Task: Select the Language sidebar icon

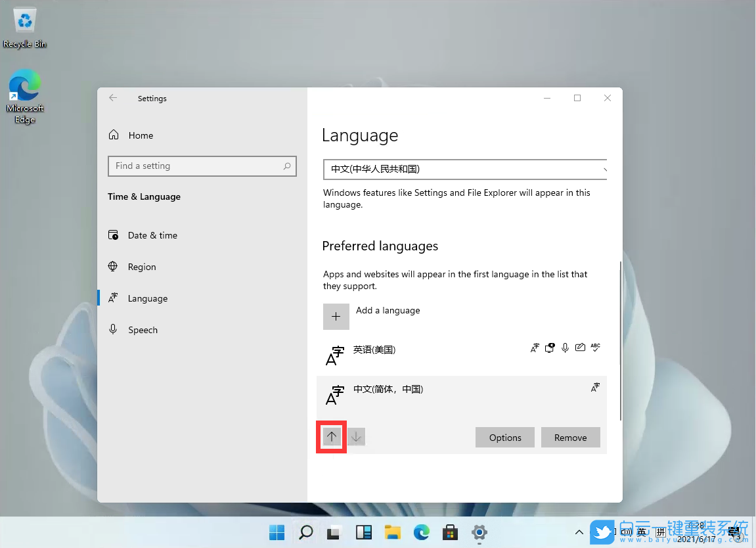Action: [x=116, y=298]
